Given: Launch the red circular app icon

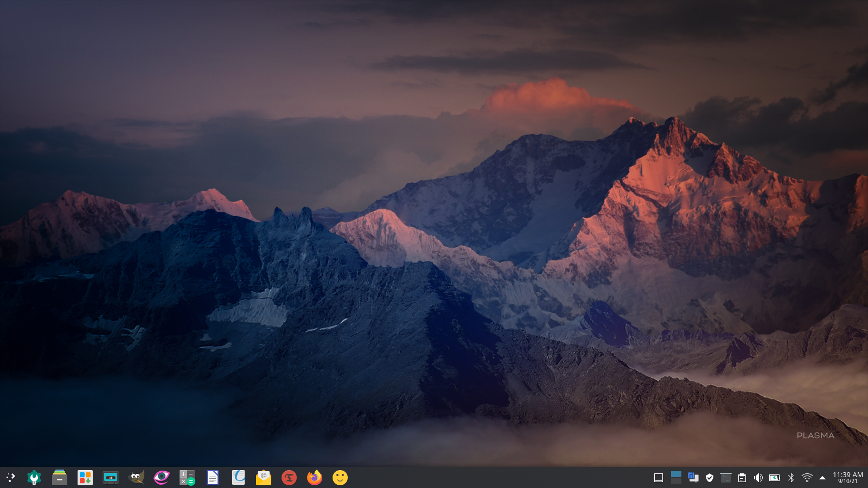Looking at the screenshot, I should point(289,478).
